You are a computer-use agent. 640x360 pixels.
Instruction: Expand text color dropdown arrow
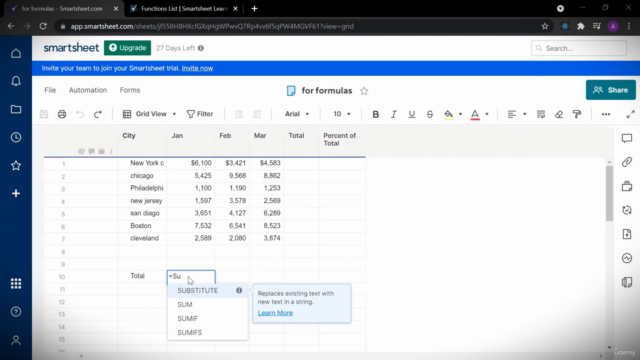click(x=487, y=114)
